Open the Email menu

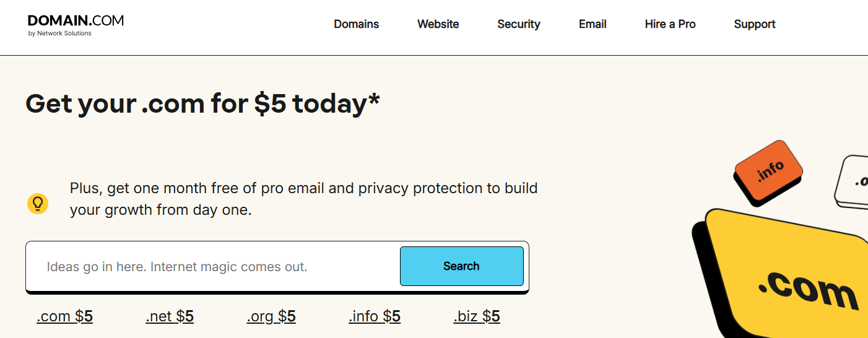pyautogui.click(x=592, y=24)
